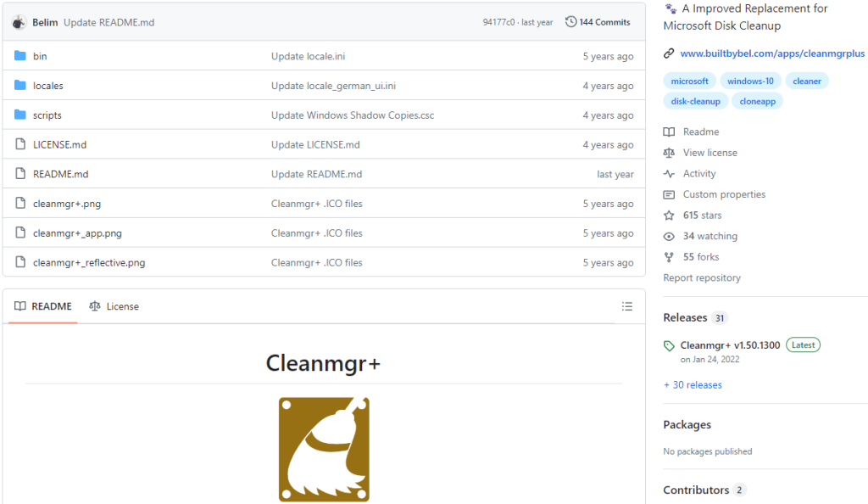View the 615 stars list
Screen dimensions: 868x504
(703, 215)
